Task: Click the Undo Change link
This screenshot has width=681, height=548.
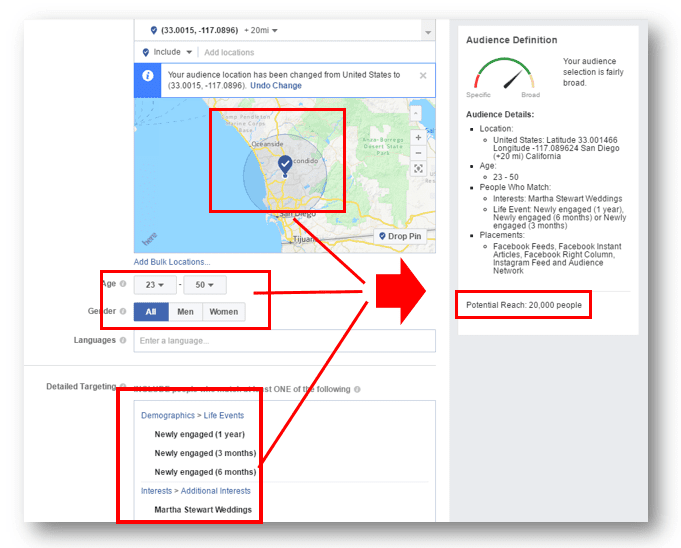Action: tap(276, 86)
